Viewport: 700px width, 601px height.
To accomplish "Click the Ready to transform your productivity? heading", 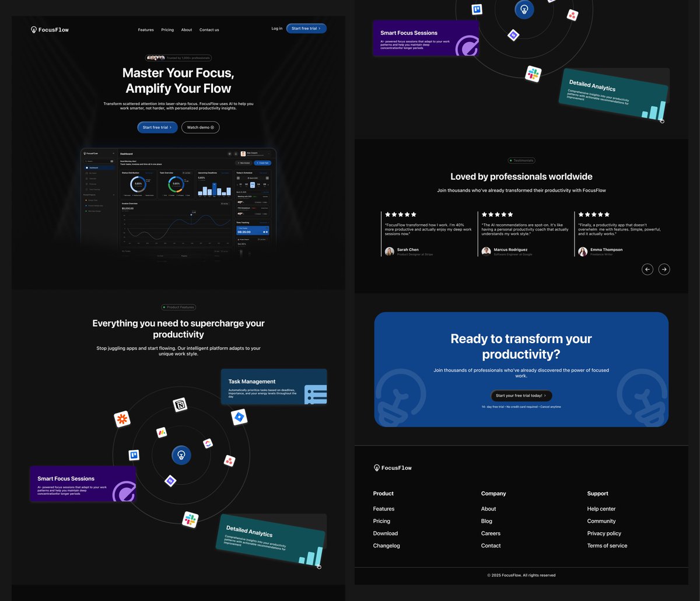I will tap(521, 347).
